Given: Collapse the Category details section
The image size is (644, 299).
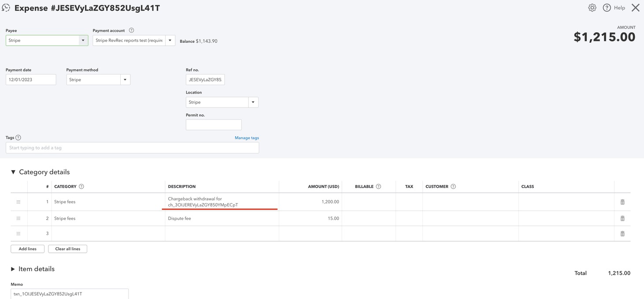Looking at the screenshot, I should click(13, 172).
